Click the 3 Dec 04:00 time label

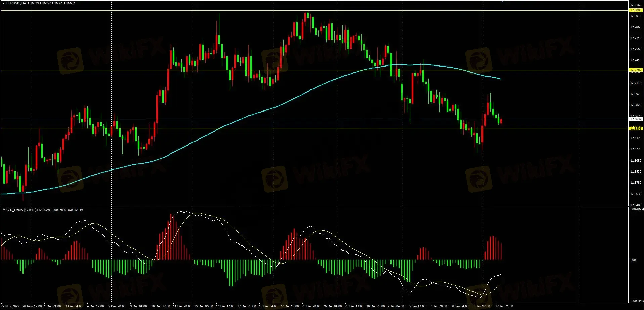point(74,306)
